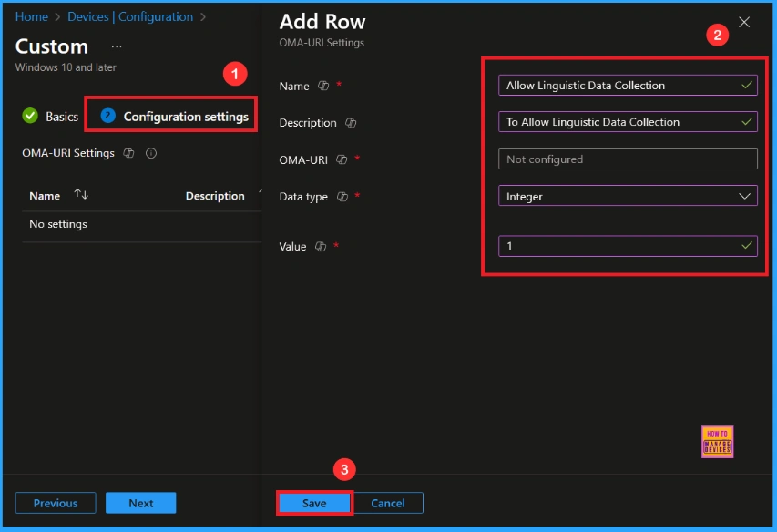Cancel adding the row
Viewport: 777px width, 532px height.
[x=388, y=503]
